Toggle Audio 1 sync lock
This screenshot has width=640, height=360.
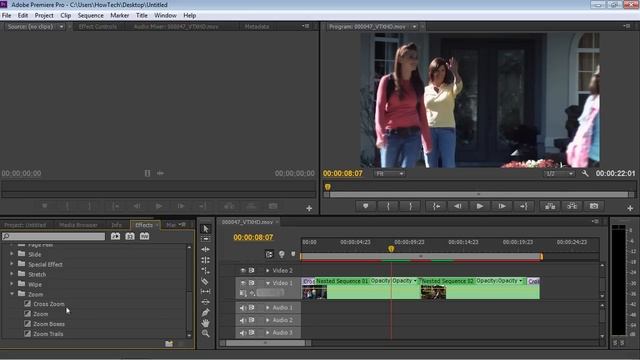pos(251,308)
